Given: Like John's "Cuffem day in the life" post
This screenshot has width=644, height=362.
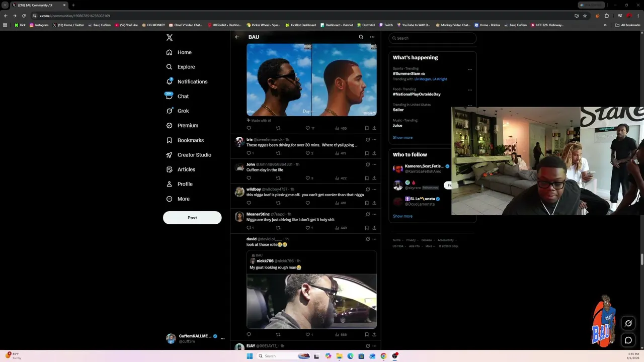Looking at the screenshot, I should [308, 178].
